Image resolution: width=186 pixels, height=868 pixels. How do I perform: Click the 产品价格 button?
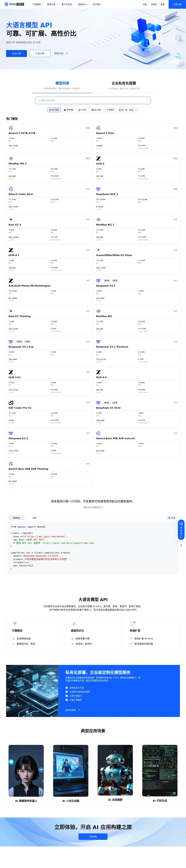coord(40,53)
